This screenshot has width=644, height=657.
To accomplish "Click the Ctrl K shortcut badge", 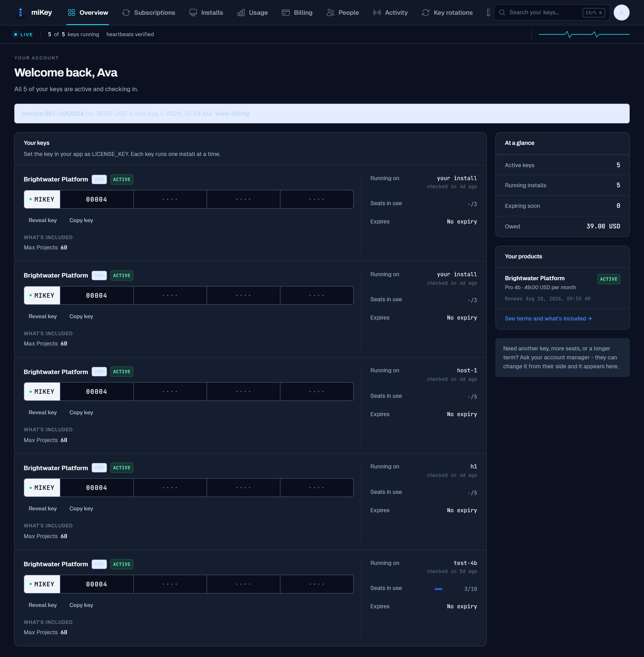I will click(x=594, y=13).
